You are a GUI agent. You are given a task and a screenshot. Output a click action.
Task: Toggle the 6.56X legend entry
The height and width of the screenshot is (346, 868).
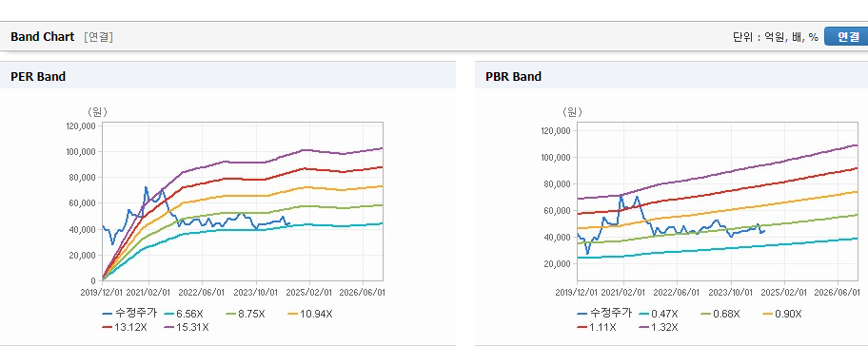point(184,314)
